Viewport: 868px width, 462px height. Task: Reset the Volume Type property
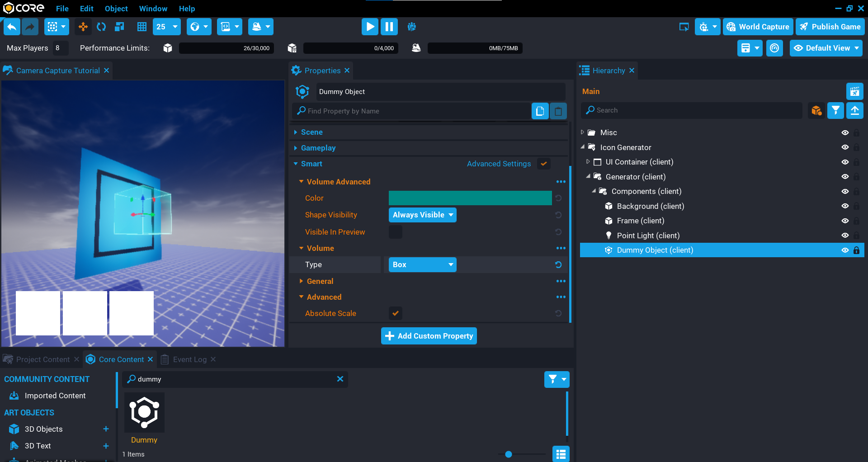point(558,264)
